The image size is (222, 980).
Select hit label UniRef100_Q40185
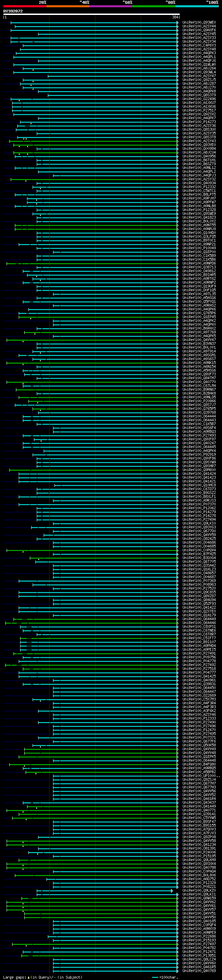[x=199, y=921]
